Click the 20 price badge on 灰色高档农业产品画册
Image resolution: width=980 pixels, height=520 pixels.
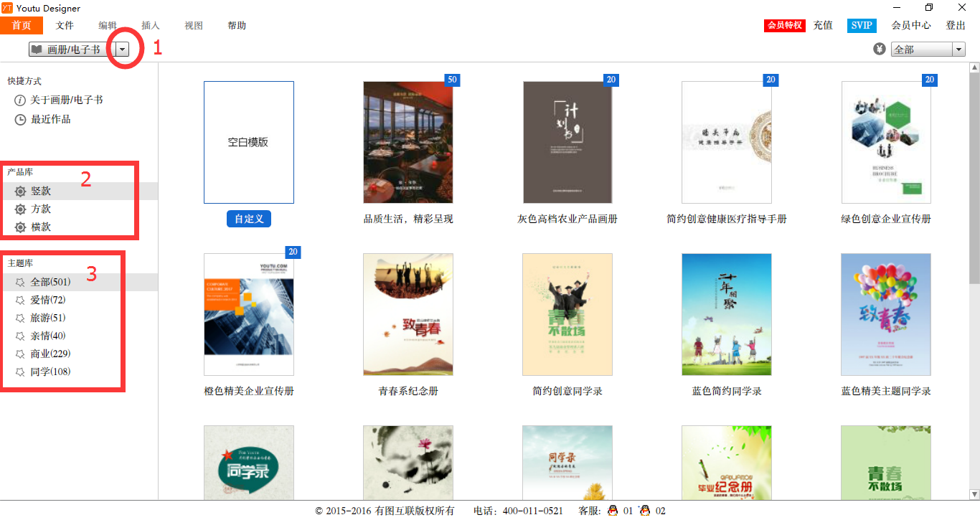611,80
